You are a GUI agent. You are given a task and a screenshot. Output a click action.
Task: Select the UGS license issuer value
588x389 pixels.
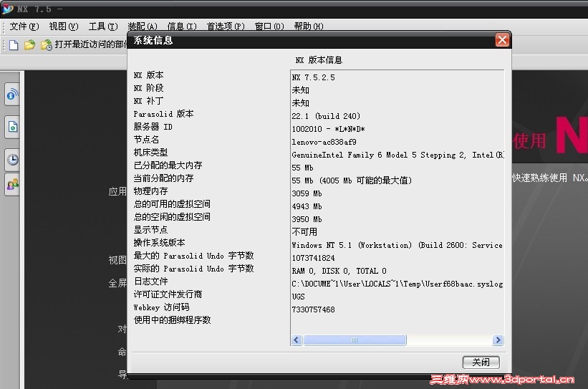click(x=298, y=297)
